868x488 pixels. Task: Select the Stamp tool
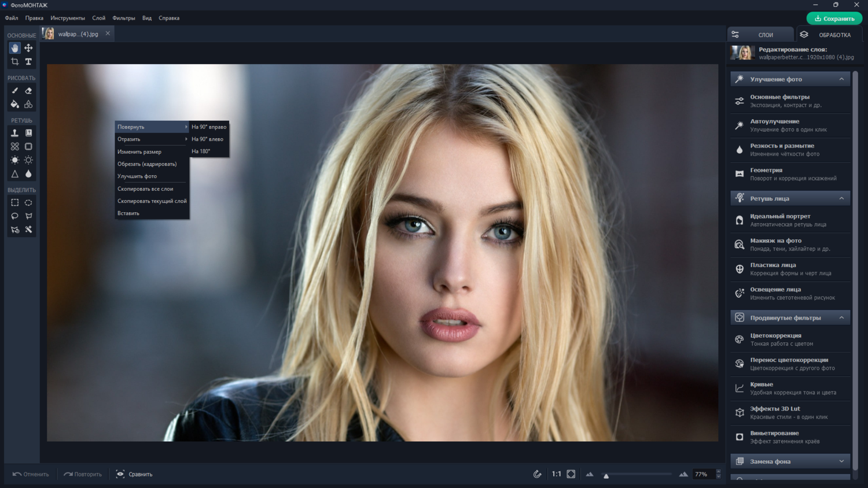(x=15, y=132)
